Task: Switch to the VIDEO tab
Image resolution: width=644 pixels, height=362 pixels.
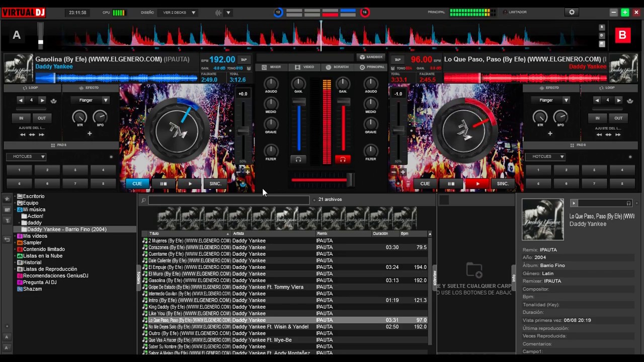Action: pos(304,67)
